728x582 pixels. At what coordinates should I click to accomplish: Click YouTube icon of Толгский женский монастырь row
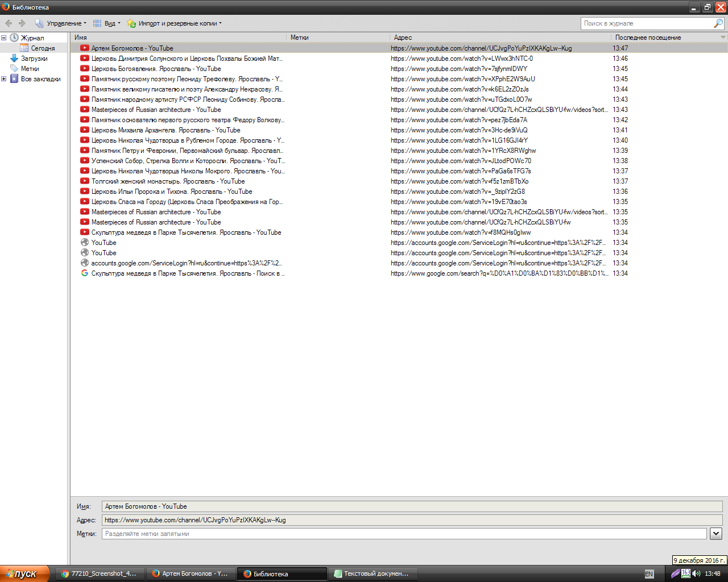pos(85,181)
